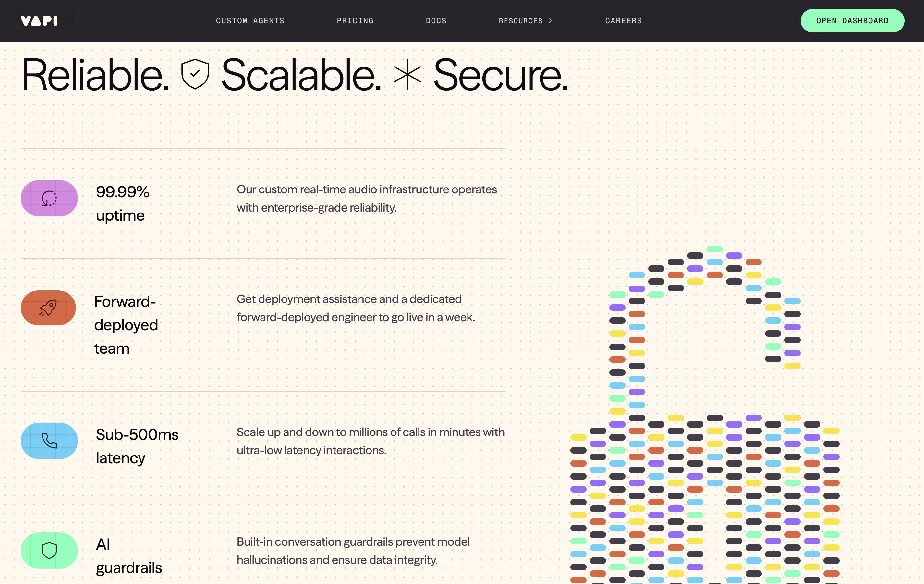The image size is (924, 584).
Task: Click the VAPI logo in the header
Action: pos(39,21)
